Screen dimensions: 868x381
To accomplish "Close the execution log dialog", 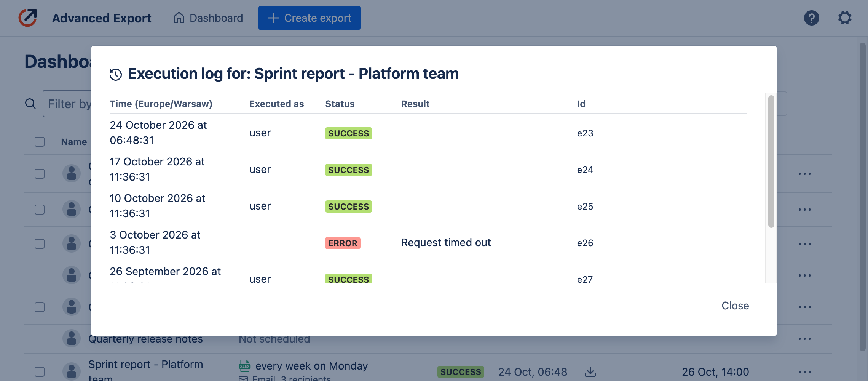I will 735,306.
